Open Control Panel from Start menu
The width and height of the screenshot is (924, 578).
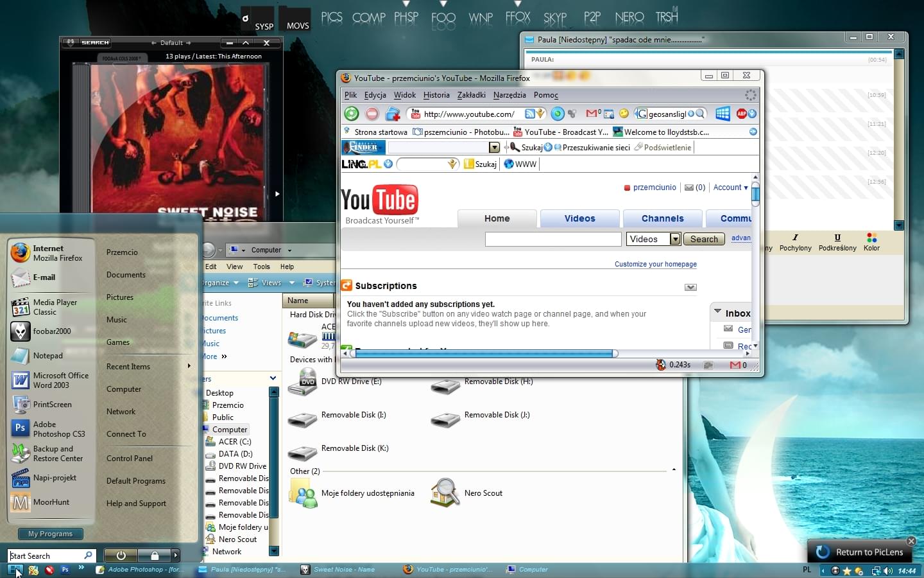point(130,459)
